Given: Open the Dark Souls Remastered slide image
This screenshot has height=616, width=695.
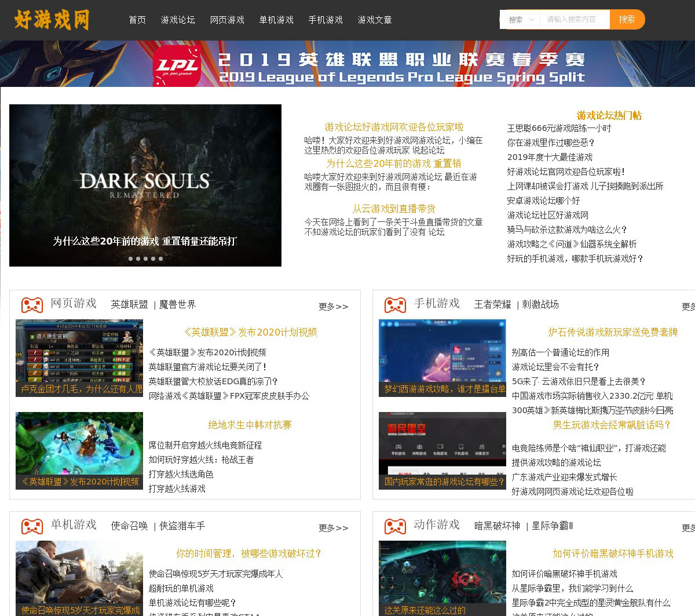Looking at the screenshot, I should tap(145, 174).
